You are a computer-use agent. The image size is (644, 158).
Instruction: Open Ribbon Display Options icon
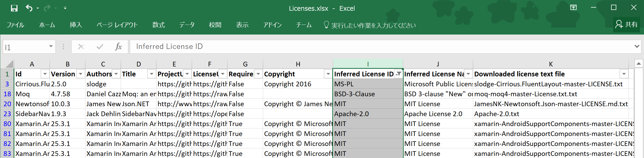point(573,8)
